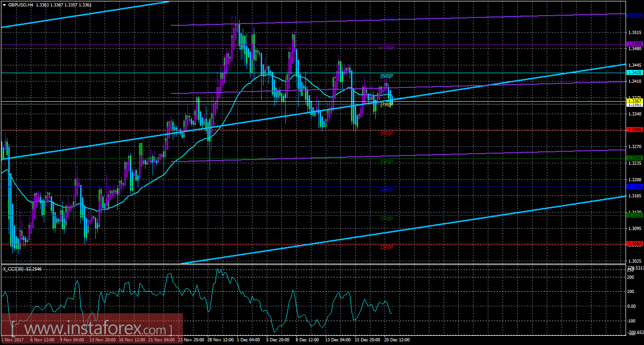Click the 20 Dec 12:00 time axis label

397,340
